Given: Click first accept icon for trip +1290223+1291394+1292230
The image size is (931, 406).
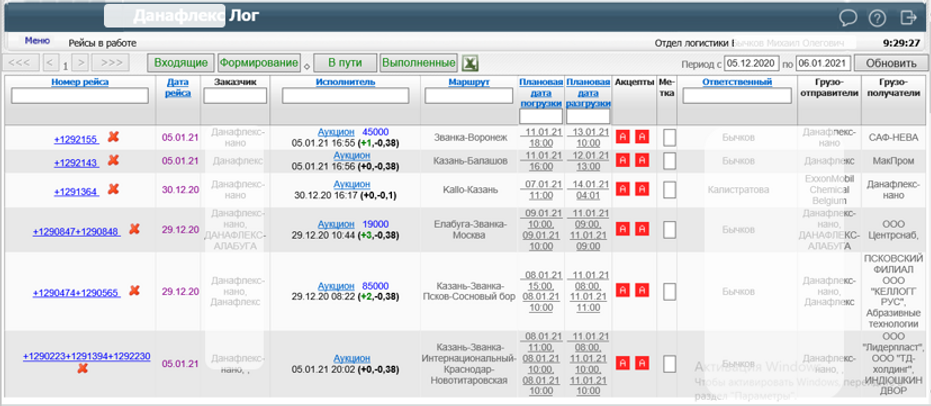Looking at the screenshot, I should (x=623, y=363).
